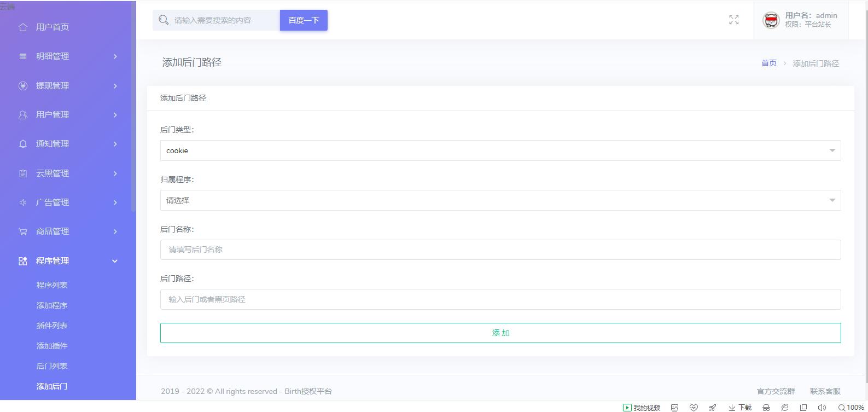Open the 归属程序 dropdown

[500, 200]
